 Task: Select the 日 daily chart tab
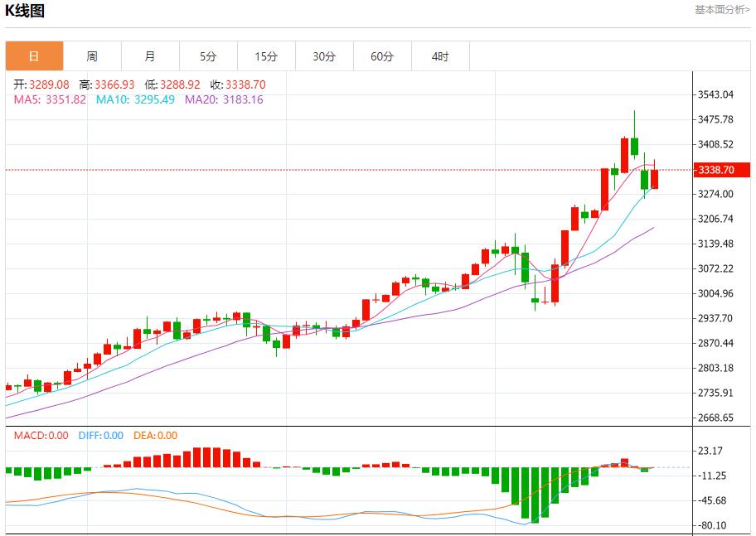34,56
